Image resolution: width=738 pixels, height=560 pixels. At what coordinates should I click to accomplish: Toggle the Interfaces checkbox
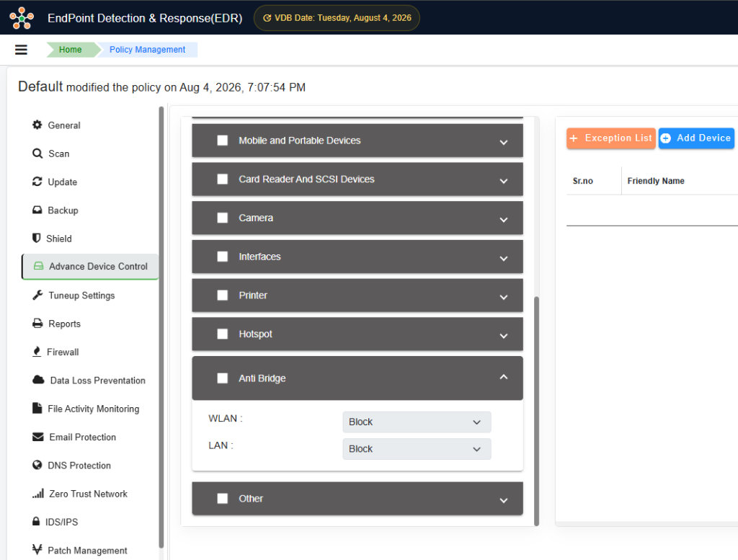coord(223,257)
